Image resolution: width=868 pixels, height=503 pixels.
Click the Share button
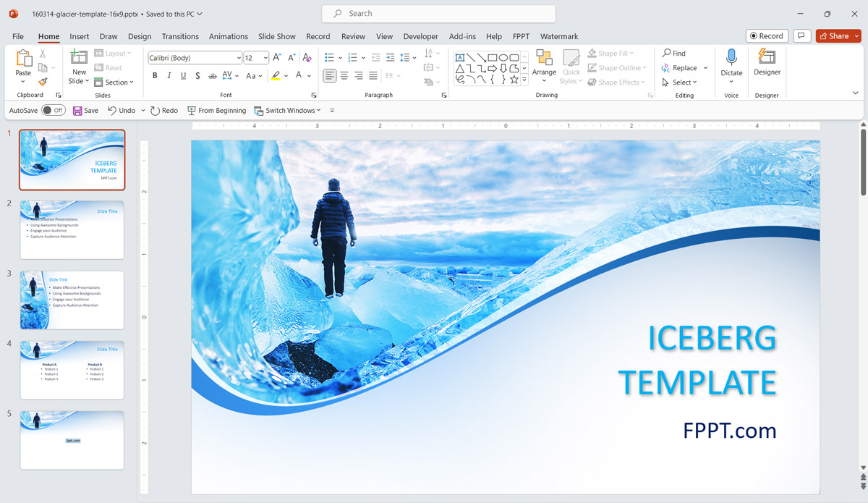coord(838,35)
